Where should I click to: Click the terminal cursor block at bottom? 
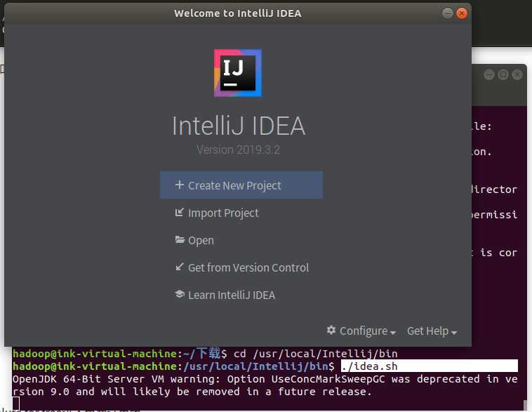(x=16, y=404)
